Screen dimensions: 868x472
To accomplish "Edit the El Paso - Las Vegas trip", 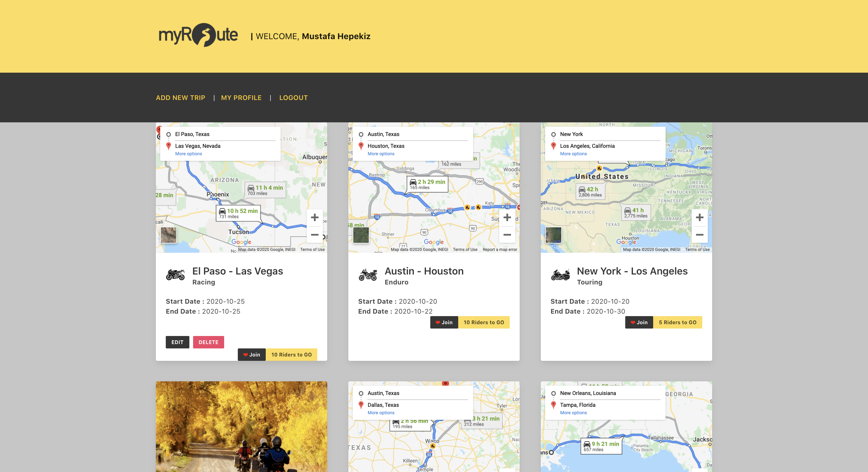I will 177,342.
